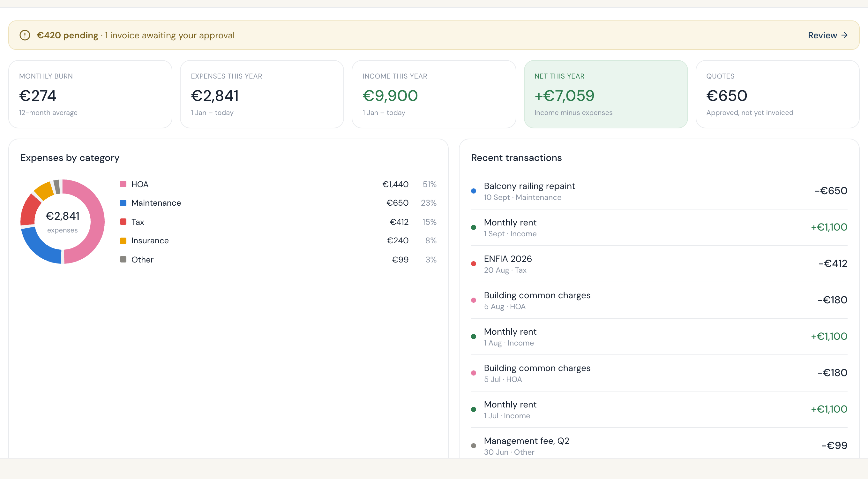The width and height of the screenshot is (868, 479).
Task: Click green dot beside 1 Sept Monthly rent
Action: point(474,227)
